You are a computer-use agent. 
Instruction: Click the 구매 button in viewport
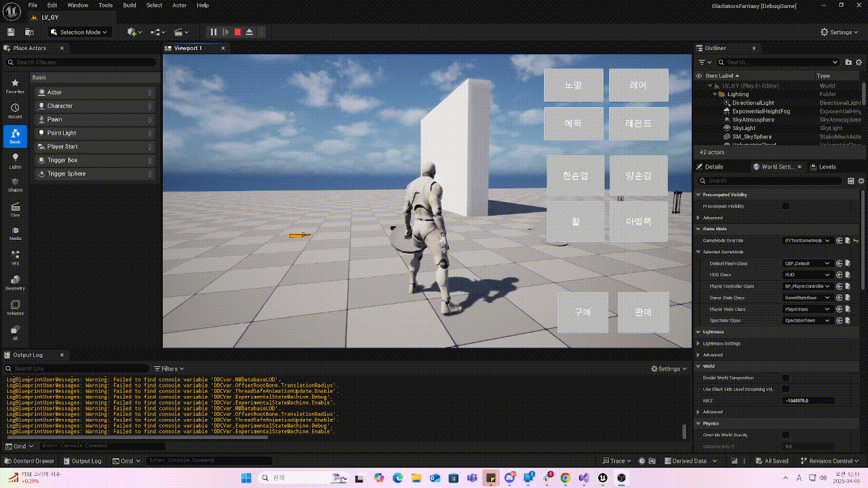583,312
